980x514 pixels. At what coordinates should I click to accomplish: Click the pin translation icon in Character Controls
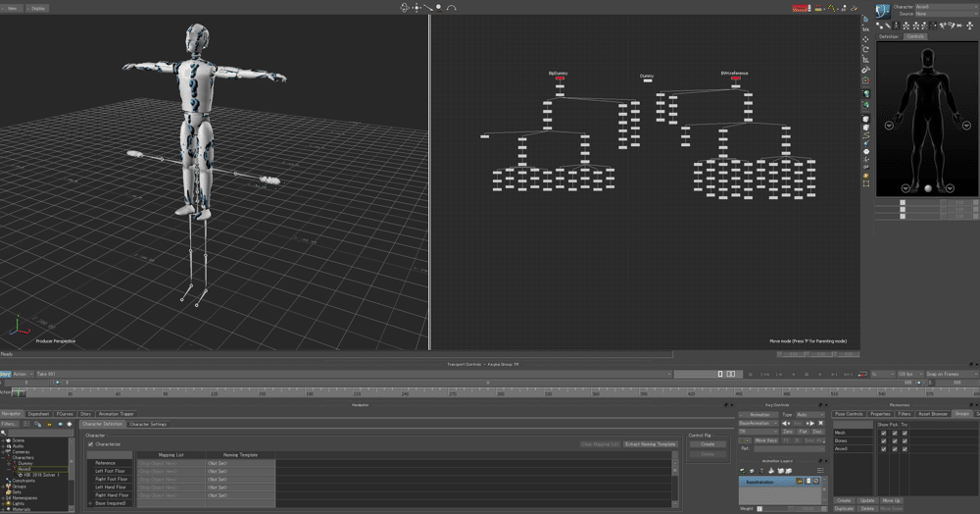tap(943, 25)
